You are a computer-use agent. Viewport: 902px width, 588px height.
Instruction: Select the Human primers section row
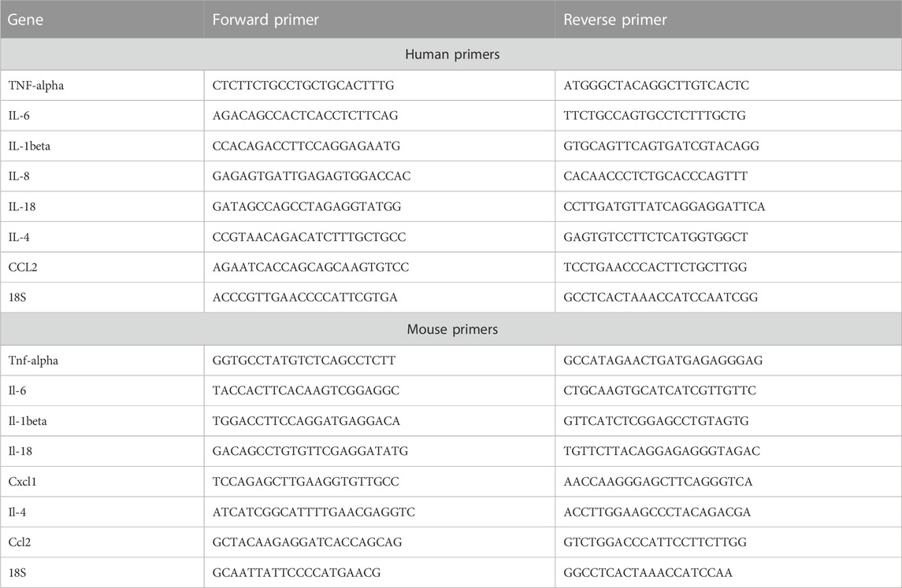click(x=451, y=54)
